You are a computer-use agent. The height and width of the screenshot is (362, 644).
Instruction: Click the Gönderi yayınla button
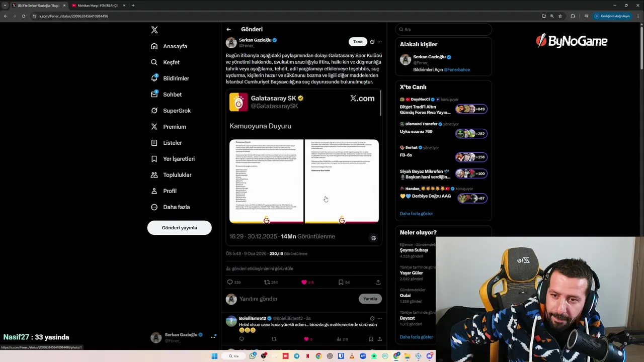click(x=179, y=228)
